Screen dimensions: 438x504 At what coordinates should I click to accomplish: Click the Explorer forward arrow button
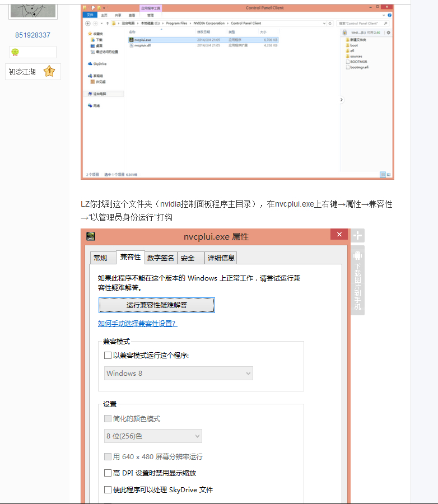pos(96,24)
